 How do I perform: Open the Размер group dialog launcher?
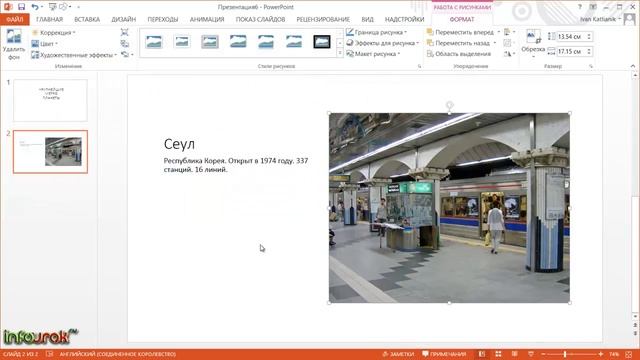(591, 66)
